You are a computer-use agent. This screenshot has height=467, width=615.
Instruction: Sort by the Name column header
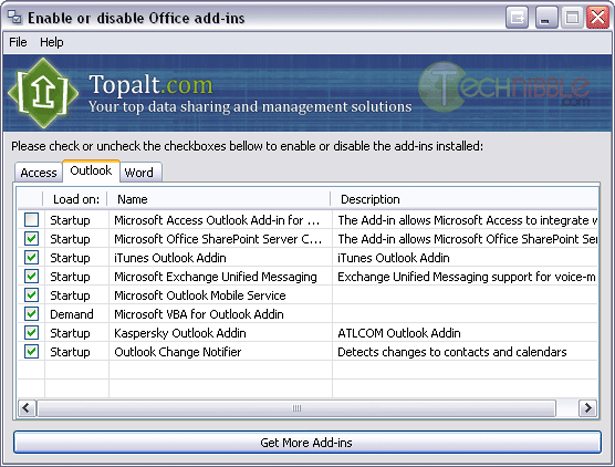coord(219,199)
